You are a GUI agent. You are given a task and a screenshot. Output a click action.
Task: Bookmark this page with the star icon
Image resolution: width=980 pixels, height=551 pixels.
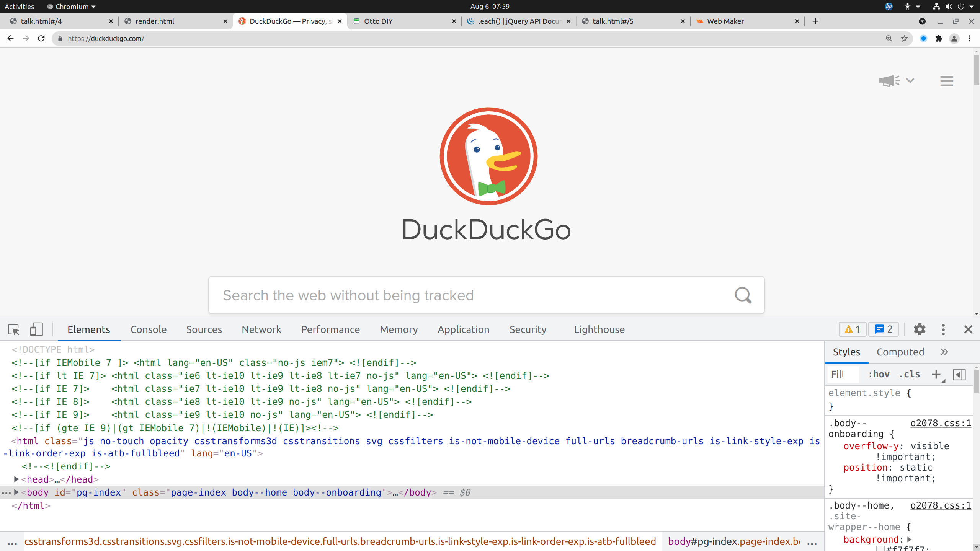coord(904,39)
